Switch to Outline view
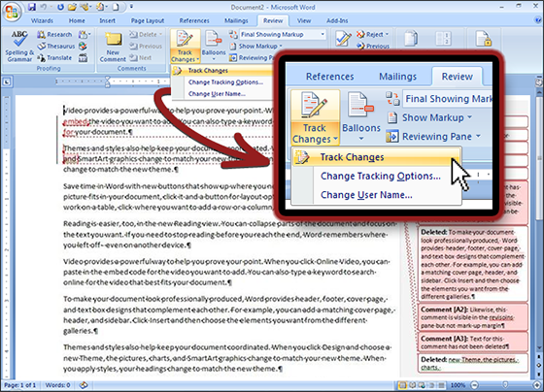Screen dimensions: 544x392 click(x=431, y=385)
